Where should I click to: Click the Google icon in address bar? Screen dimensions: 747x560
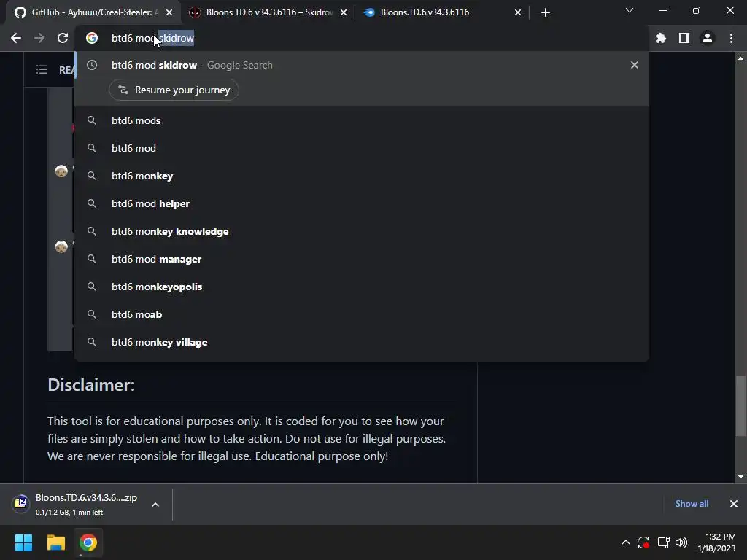92,38
